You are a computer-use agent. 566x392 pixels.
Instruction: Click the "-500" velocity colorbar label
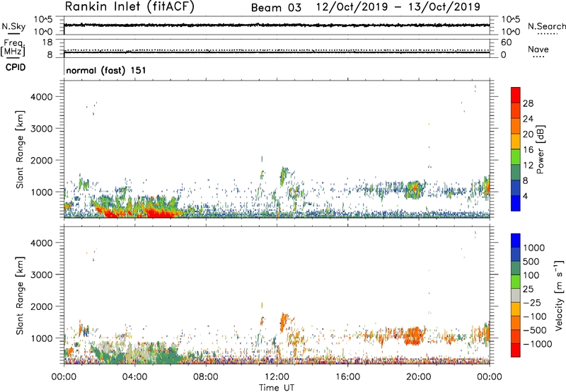tap(535, 330)
